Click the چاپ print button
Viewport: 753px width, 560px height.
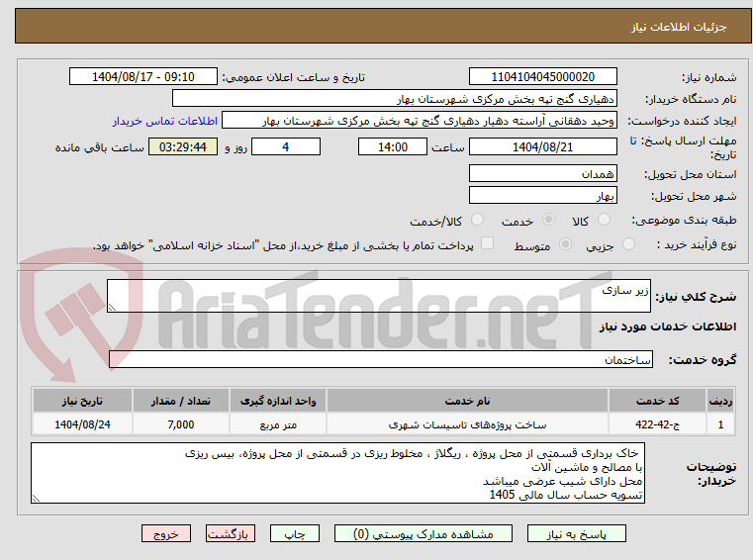coord(295,533)
